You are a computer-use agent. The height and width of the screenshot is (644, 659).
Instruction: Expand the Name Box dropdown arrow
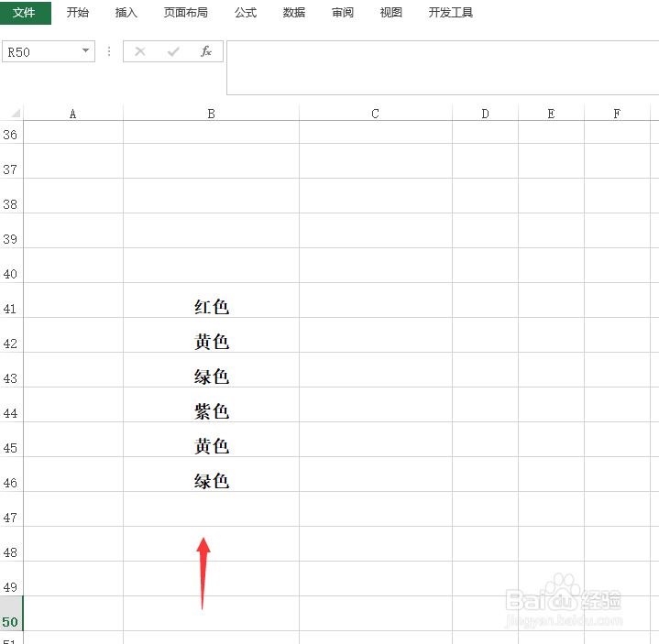pos(86,50)
